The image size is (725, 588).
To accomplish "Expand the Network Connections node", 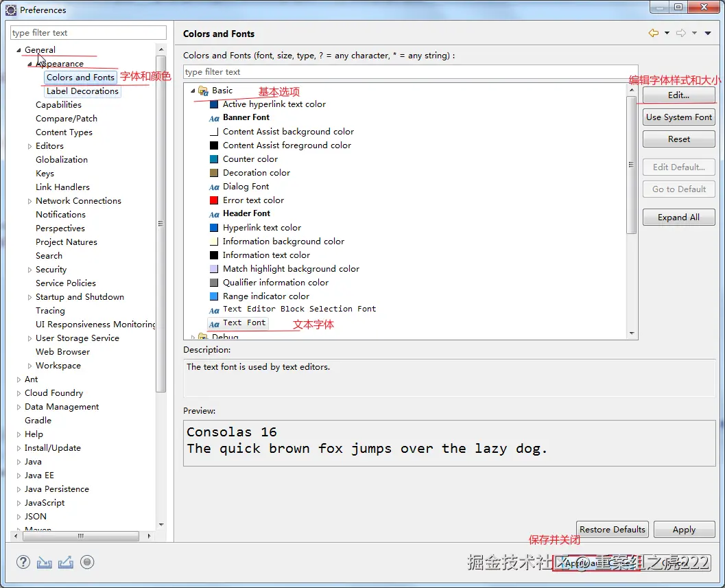I will click(29, 201).
